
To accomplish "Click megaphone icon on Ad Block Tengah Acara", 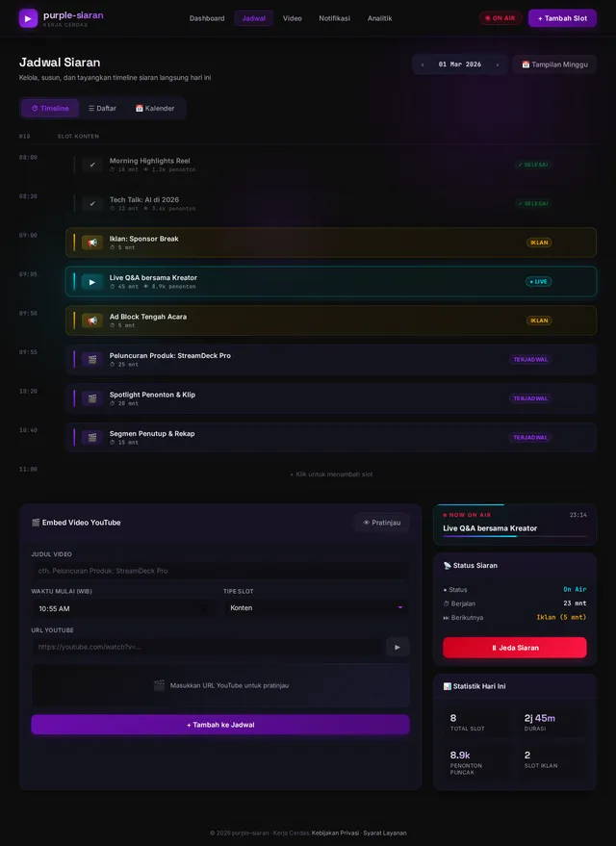I will coord(92,320).
